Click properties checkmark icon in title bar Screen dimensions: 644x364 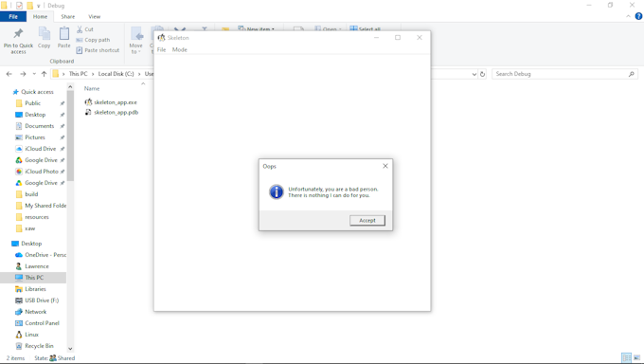click(19, 6)
